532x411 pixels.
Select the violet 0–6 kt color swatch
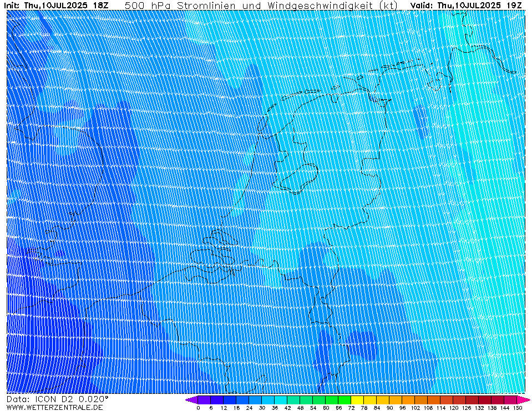[x=204, y=400]
